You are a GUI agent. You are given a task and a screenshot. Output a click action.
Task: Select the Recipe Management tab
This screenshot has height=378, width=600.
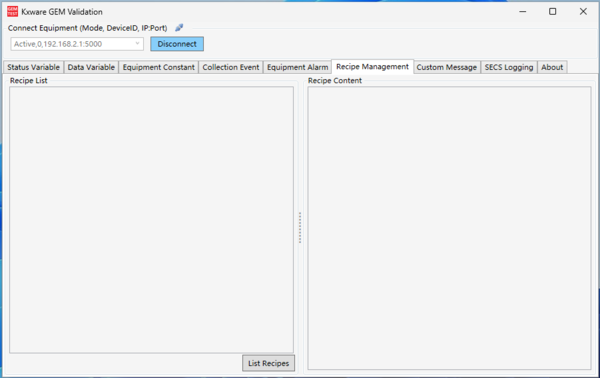click(372, 67)
